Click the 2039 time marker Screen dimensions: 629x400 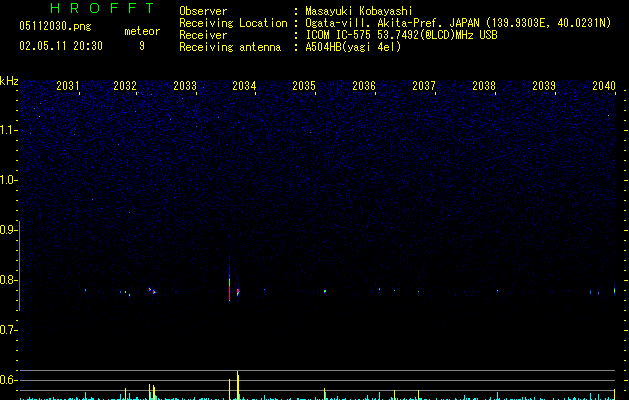click(544, 86)
